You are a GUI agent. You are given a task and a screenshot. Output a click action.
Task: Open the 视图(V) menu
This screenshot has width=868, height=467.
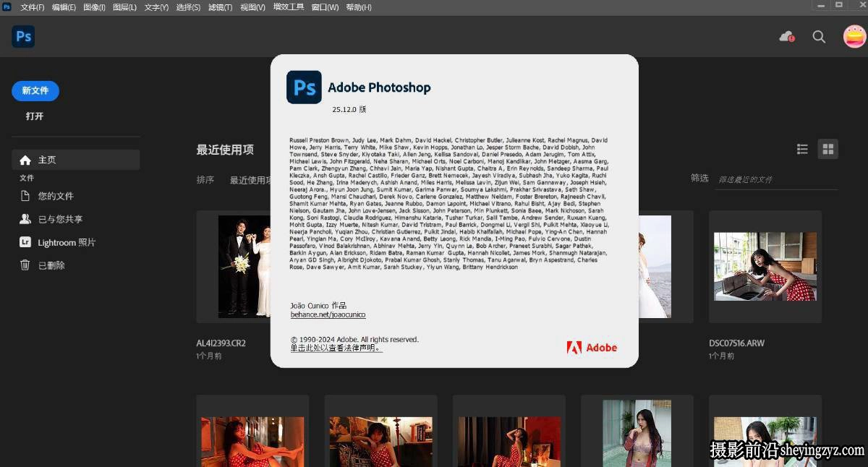coord(252,7)
